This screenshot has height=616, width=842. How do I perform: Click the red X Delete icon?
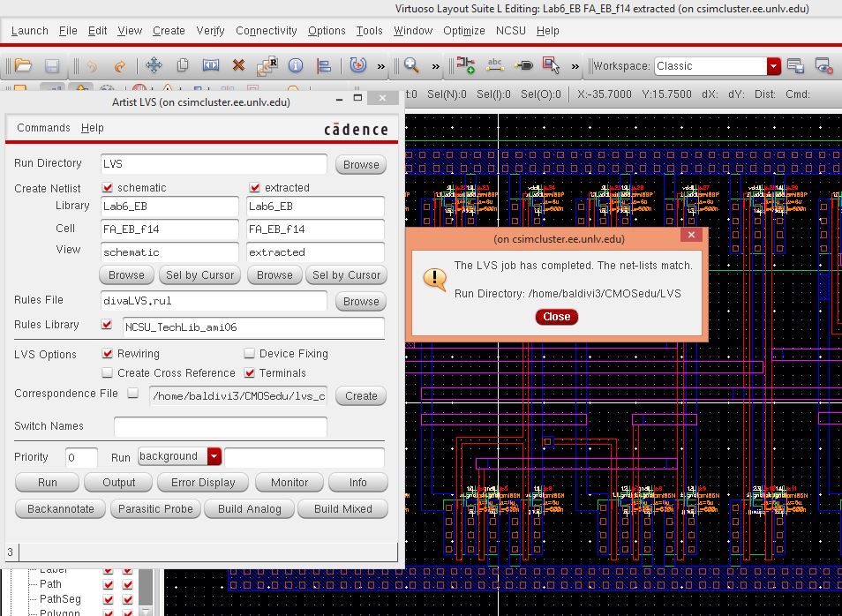[238, 66]
